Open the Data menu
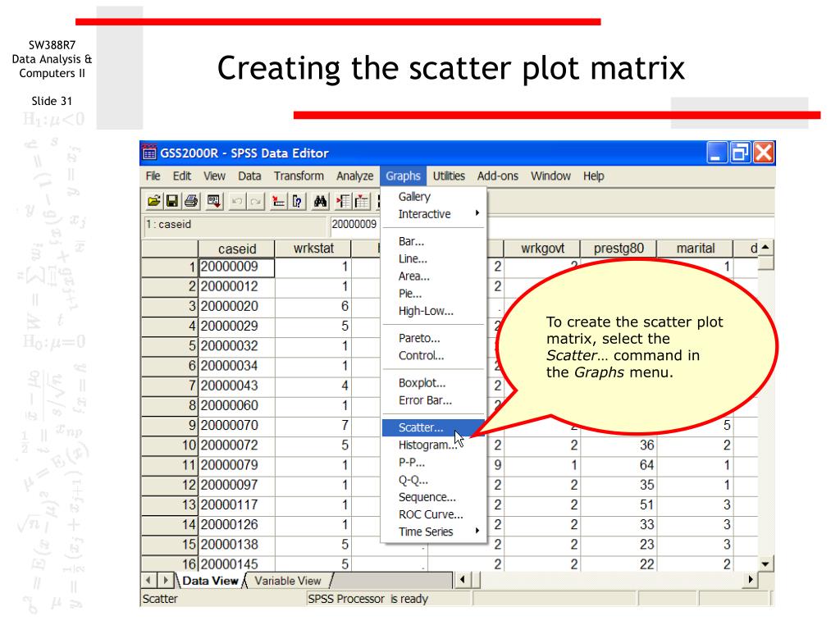The image size is (840, 630). [x=249, y=176]
